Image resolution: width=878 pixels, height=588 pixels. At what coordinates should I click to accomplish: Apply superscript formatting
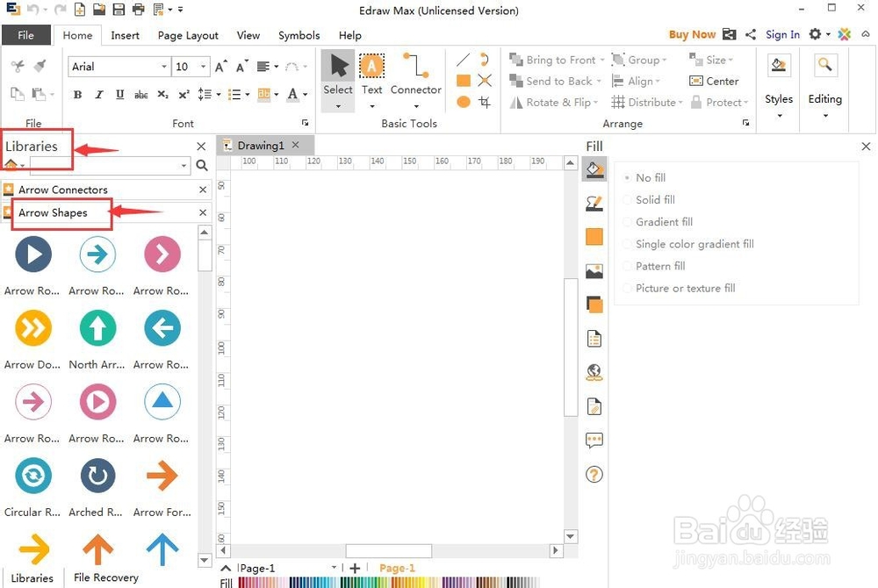pyautogui.click(x=184, y=95)
